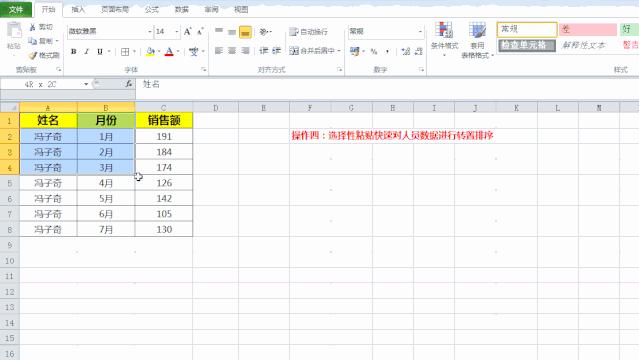Open the borders dropdown arrow
The height and width of the screenshot is (360, 639).
click(134, 52)
